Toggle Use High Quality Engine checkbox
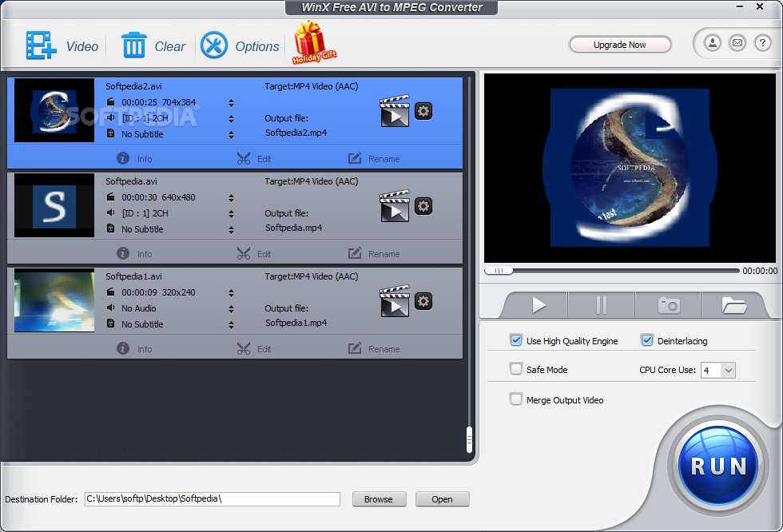Viewport: 783px width, 532px height. pos(516,340)
